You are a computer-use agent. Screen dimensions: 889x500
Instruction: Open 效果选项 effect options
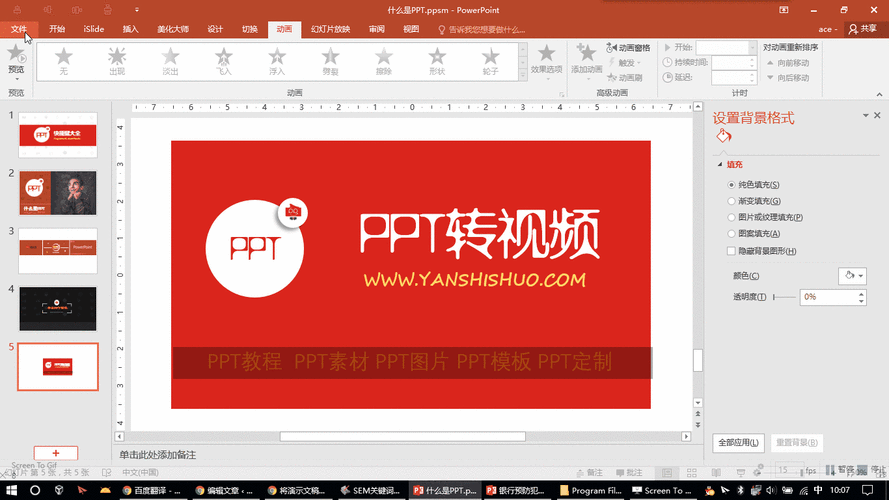coord(546,61)
